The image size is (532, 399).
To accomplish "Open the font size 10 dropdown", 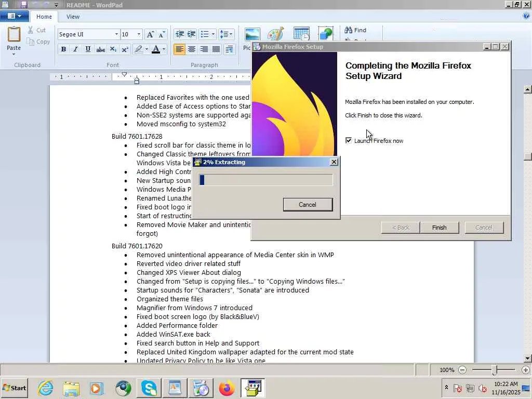I will coord(138,34).
